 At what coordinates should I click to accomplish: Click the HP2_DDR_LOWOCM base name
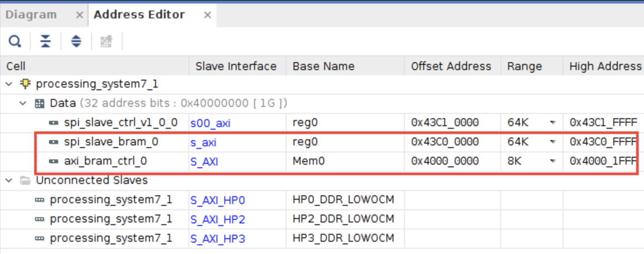click(343, 219)
